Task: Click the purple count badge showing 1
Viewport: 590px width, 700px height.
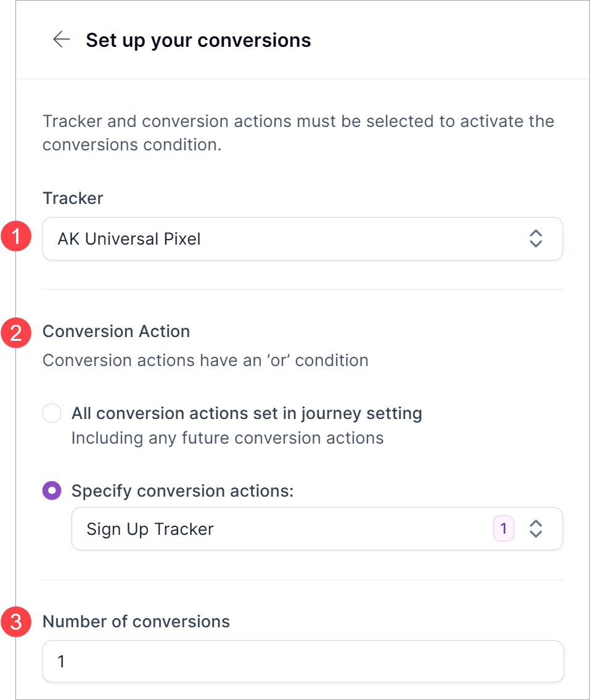Action: coord(504,529)
